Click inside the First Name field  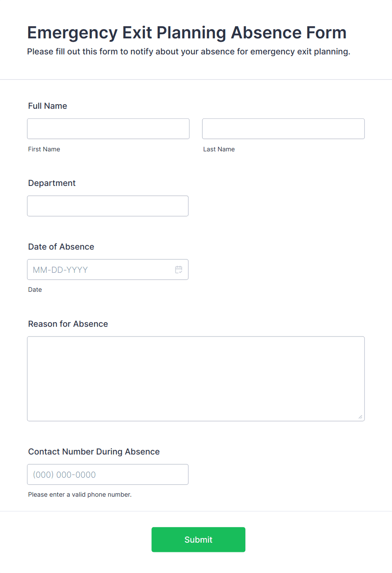[x=107, y=129]
